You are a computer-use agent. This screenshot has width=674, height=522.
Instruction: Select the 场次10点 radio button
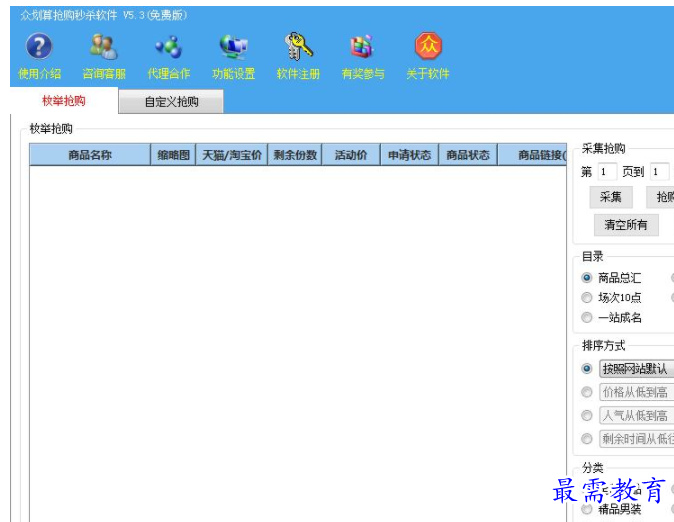[x=587, y=298]
